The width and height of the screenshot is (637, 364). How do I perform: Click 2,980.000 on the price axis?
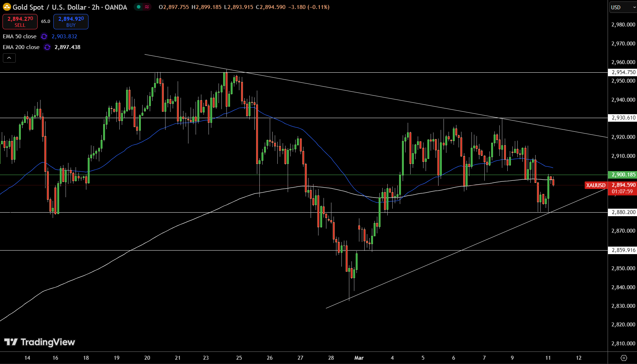click(x=623, y=25)
